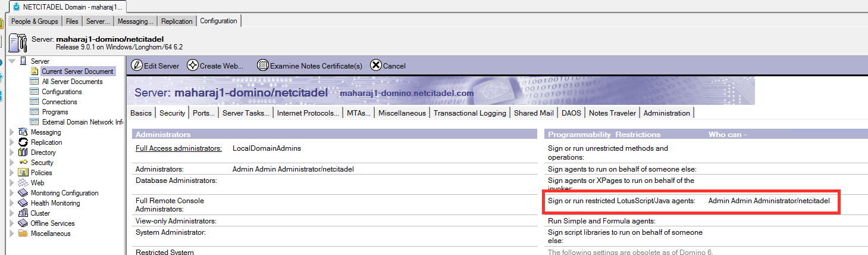Open the Ports... server document tab
This screenshot has width=868, height=255.
(x=203, y=113)
